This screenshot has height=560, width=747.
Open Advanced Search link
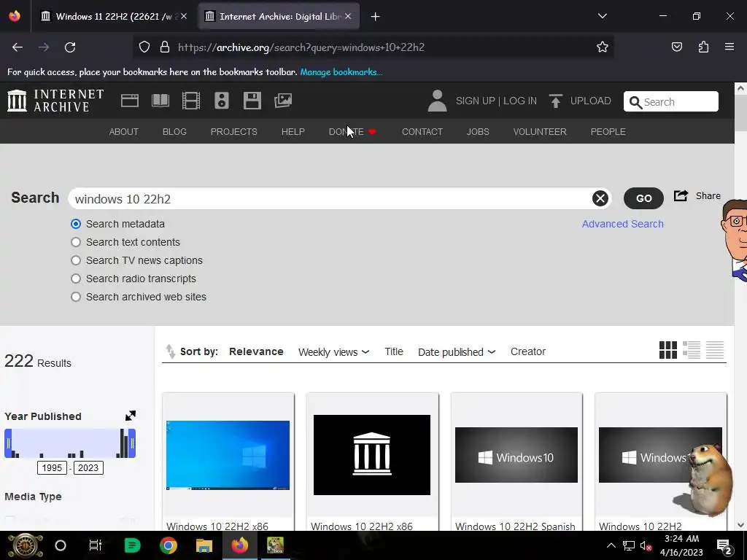coord(623,224)
